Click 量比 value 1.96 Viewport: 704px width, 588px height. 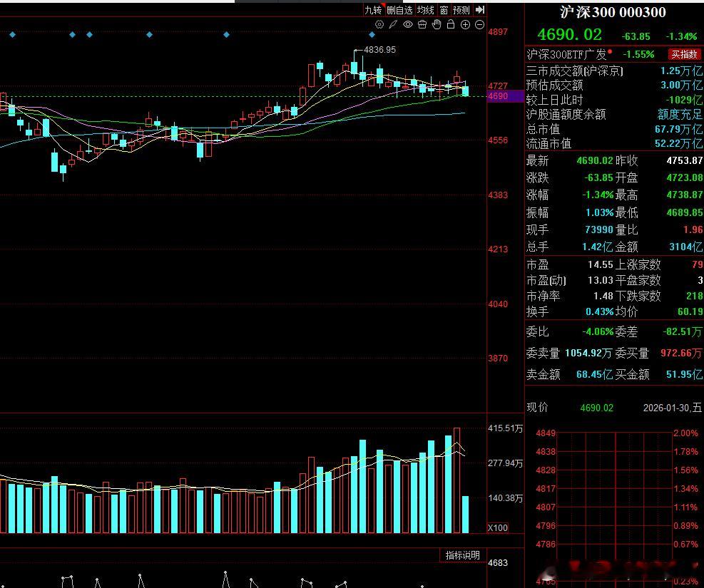coord(693,229)
